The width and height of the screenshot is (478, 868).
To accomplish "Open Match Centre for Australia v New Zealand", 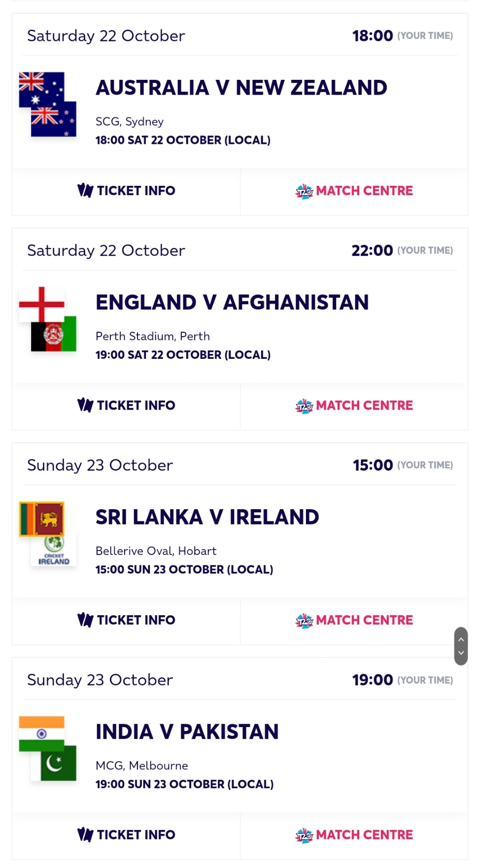I will tap(354, 191).
